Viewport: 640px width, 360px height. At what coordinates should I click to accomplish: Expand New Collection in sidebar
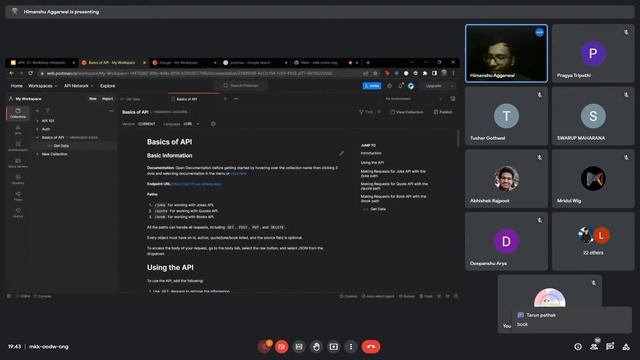click(38, 154)
